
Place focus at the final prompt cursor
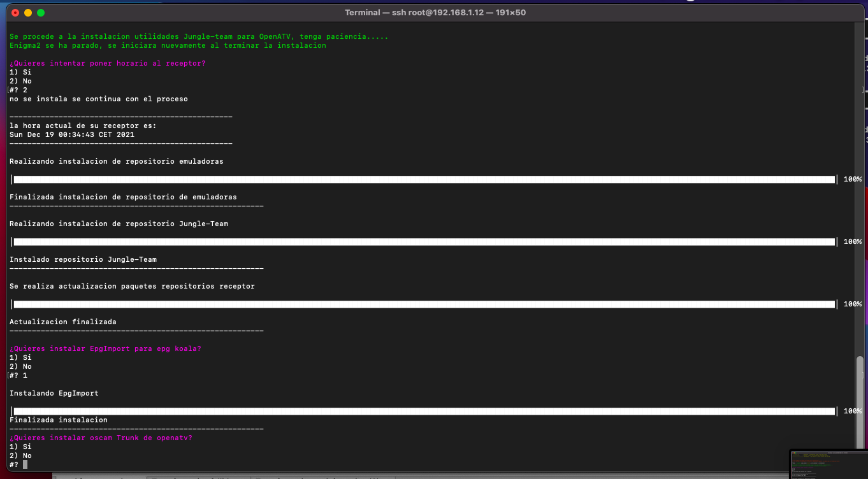(25, 464)
